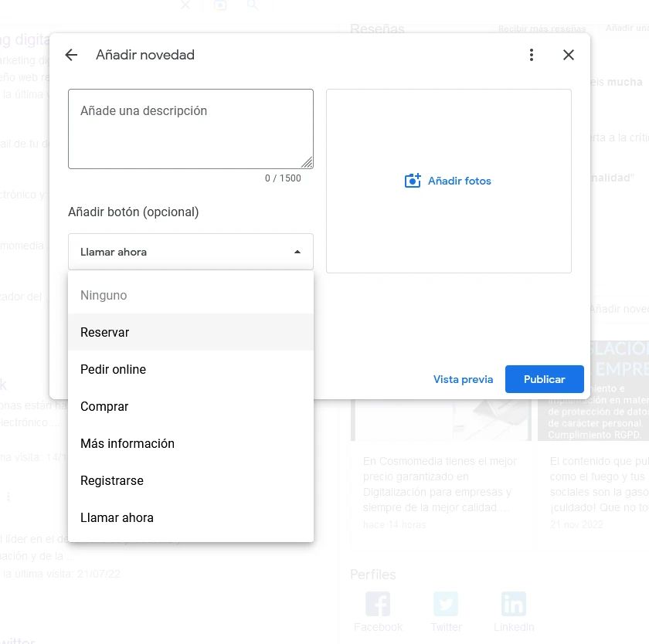649x644 pixels.
Task: Select Más información option
Action: (x=127, y=443)
